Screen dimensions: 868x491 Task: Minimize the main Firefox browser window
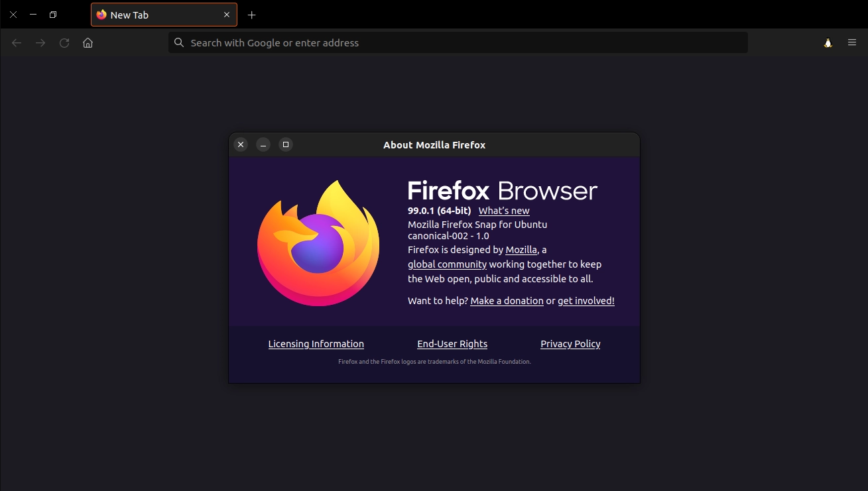pyautogui.click(x=33, y=15)
